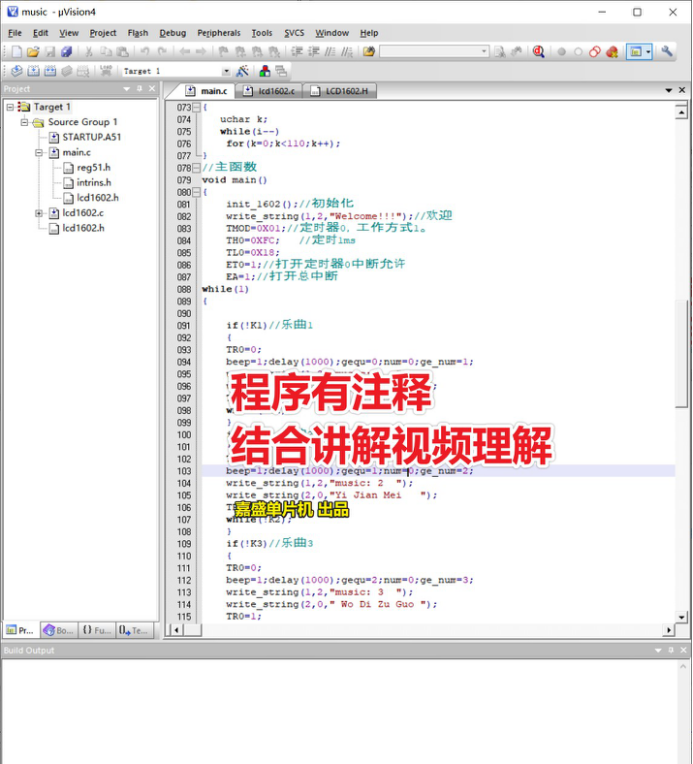Save all files toolbar icon
The height and width of the screenshot is (764, 693).
coord(66,52)
